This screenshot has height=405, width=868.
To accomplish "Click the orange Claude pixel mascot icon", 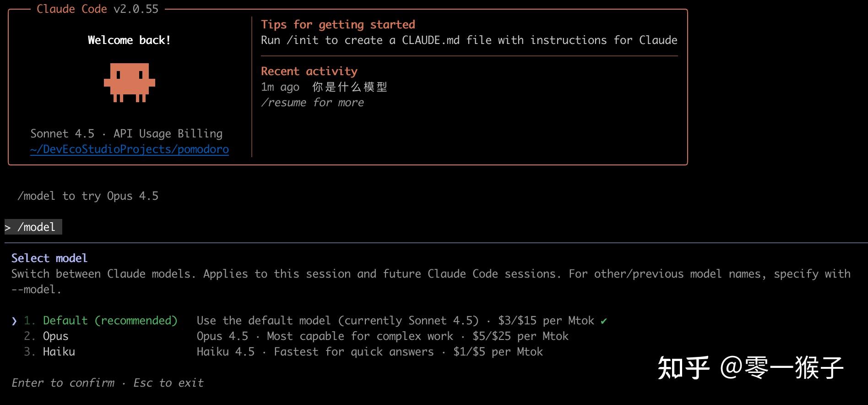I will 130,82.
